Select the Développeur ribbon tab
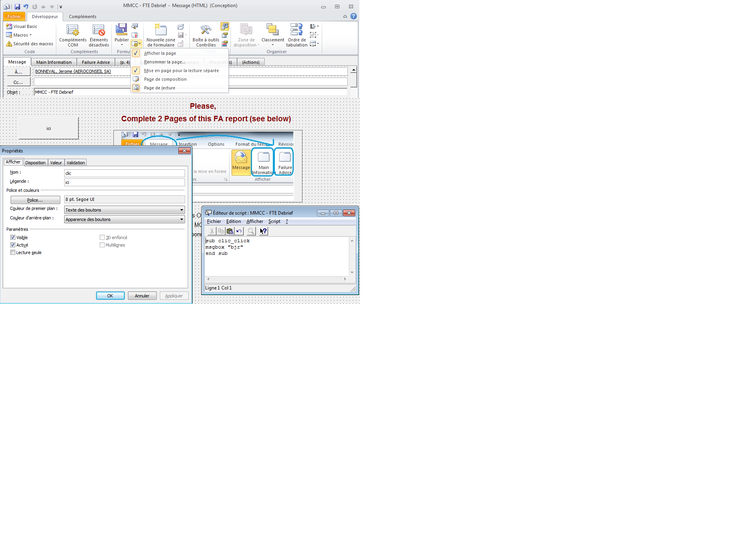756x553 pixels. (x=43, y=16)
